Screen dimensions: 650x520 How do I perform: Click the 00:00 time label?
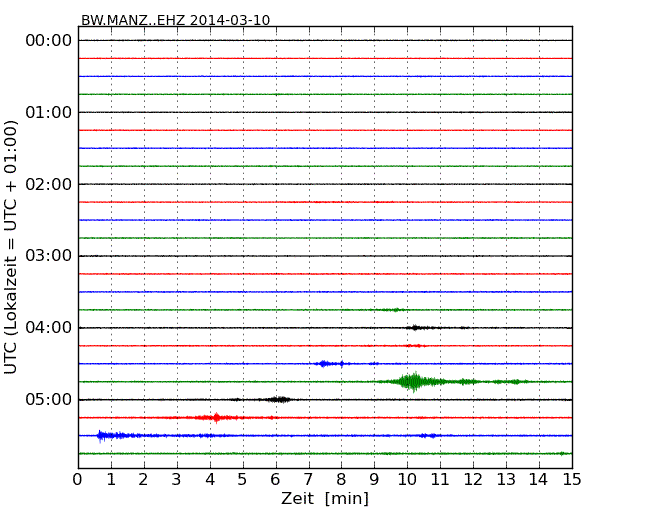(47, 40)
